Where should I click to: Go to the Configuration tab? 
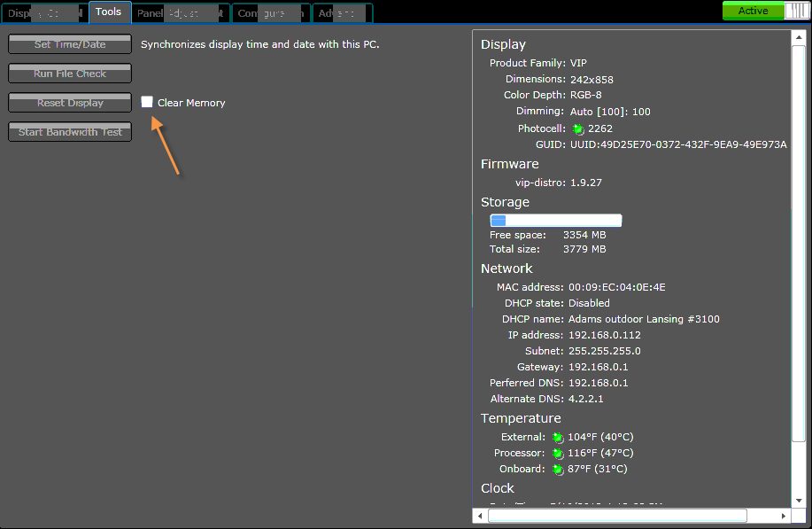271,13
